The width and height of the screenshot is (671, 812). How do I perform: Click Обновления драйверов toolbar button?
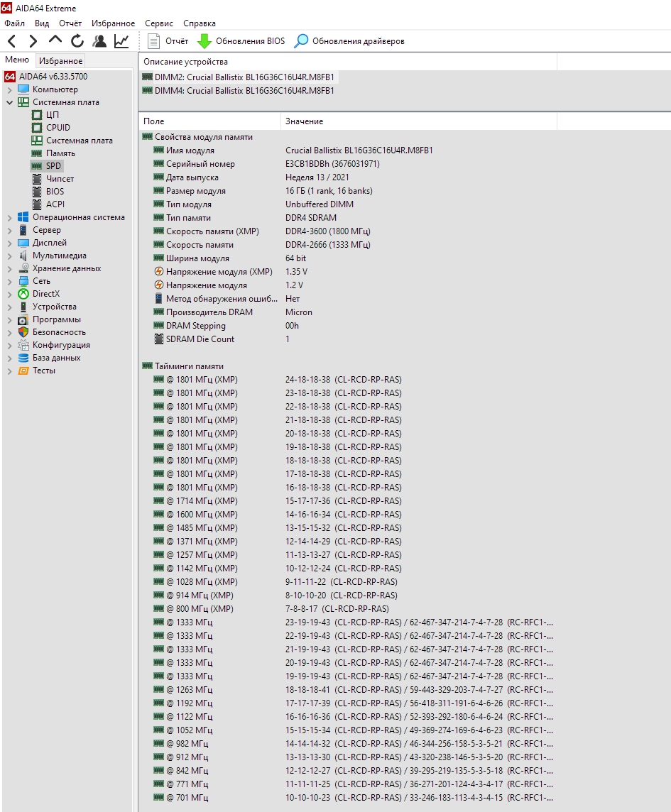[x=349, y=41]
